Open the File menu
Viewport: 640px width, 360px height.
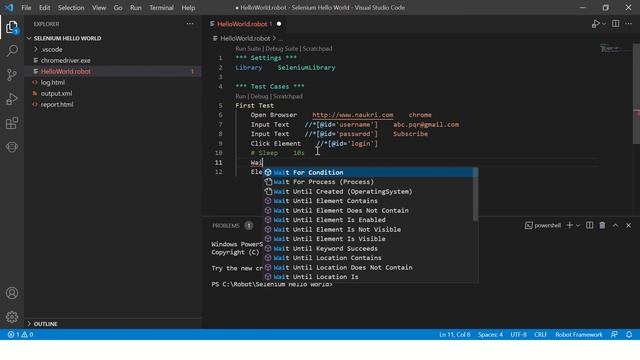pos(26,8)
